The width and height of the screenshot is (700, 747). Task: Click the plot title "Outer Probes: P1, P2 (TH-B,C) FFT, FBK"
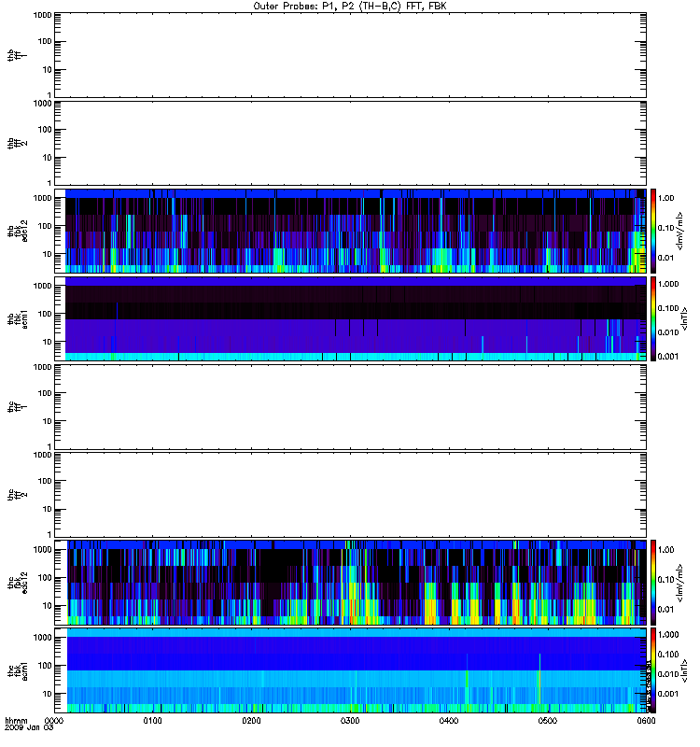pyautogui.click(x=350, y=7)
